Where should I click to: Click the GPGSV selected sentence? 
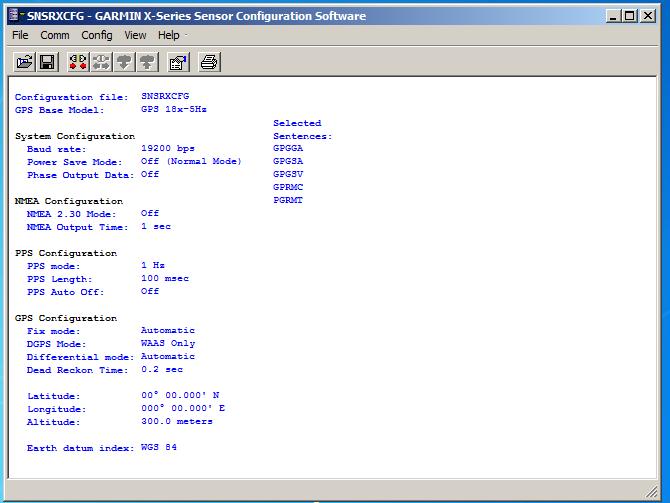(288, 174)
